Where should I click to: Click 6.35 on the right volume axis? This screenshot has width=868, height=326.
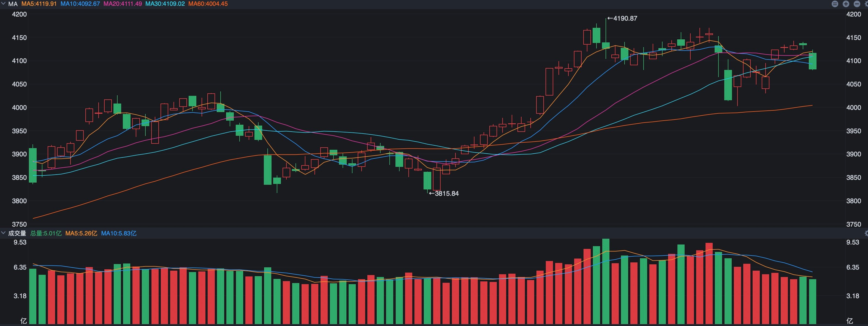(x=853, y=267)
